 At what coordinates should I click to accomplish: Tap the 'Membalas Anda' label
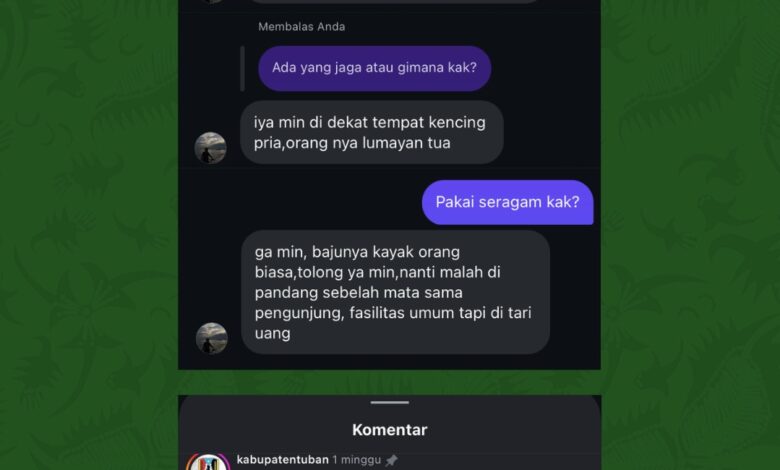click(301, 27)
